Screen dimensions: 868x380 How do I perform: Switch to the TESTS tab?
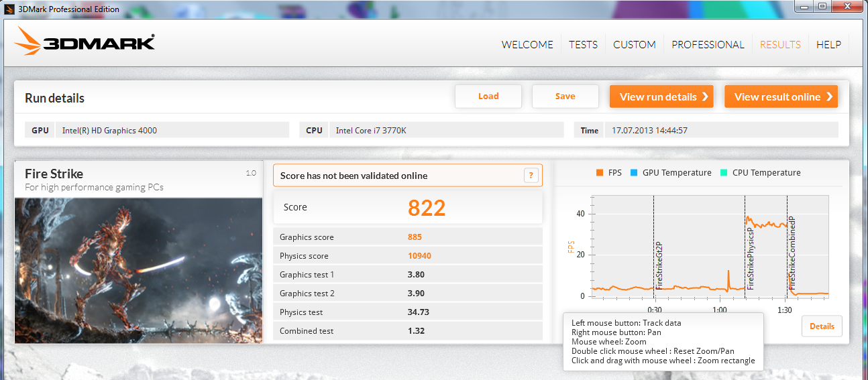583,45
